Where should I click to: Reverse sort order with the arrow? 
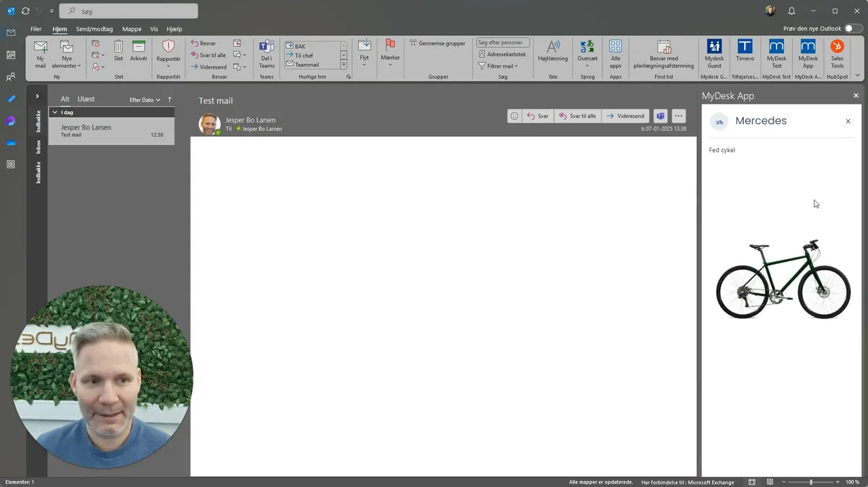(170, 100)
